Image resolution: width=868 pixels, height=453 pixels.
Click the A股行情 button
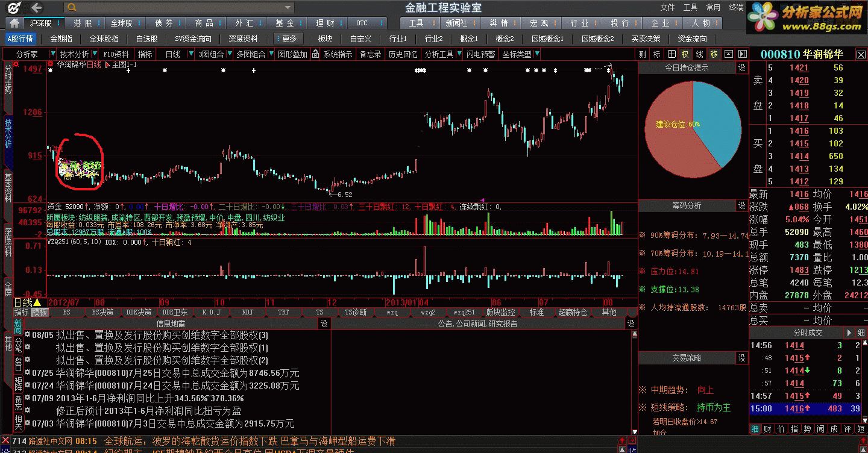pos(20,39)
